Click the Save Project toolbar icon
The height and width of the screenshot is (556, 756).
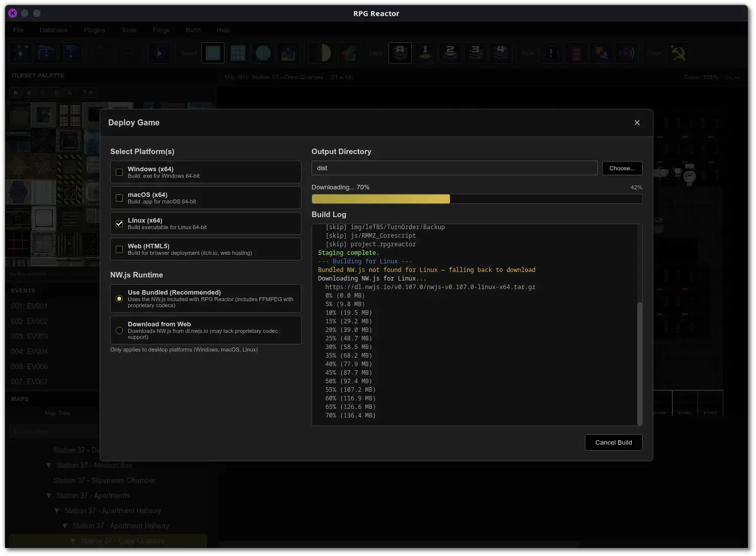71,53
